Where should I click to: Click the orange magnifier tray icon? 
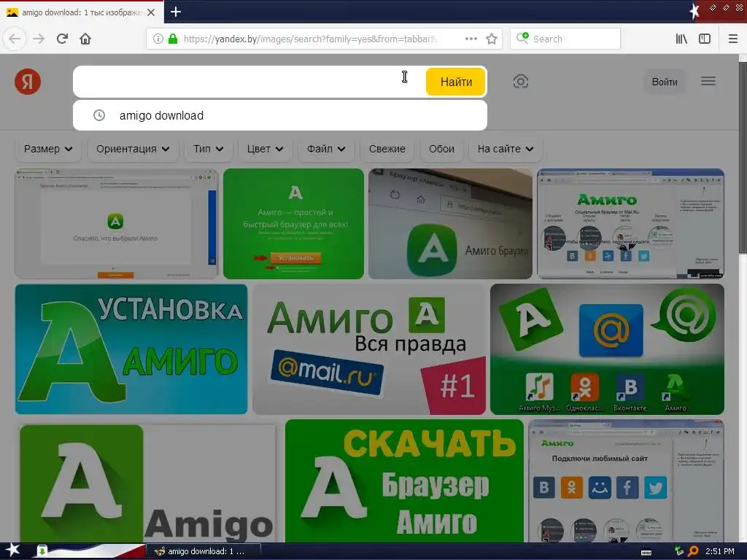click(693, 551)
